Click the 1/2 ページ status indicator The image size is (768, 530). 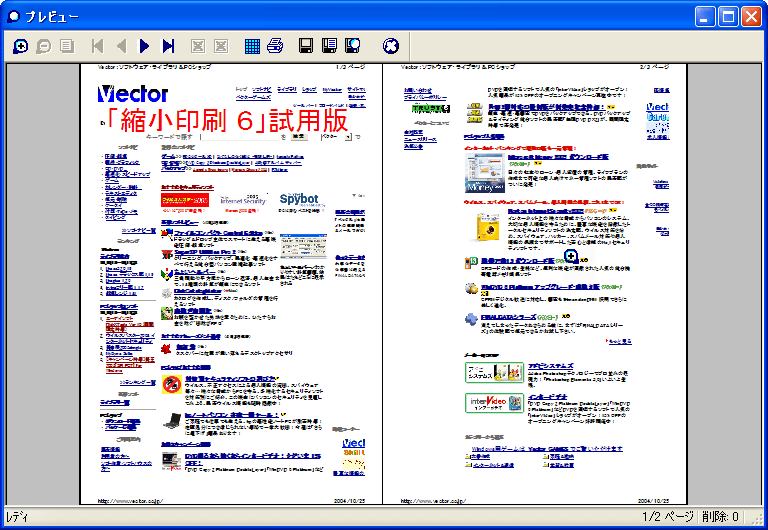pyautogui.click(x=668, y=516)
